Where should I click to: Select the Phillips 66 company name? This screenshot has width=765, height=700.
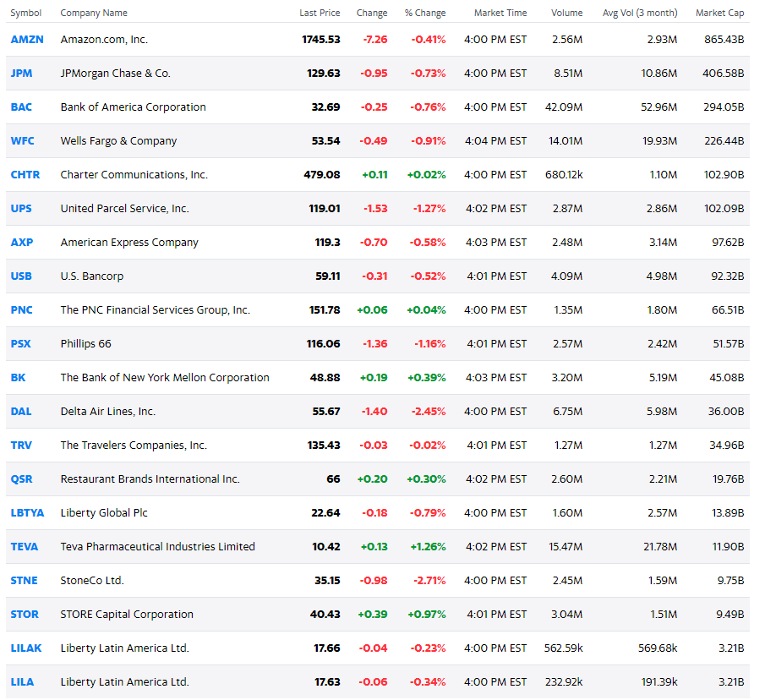click(86, 344)
